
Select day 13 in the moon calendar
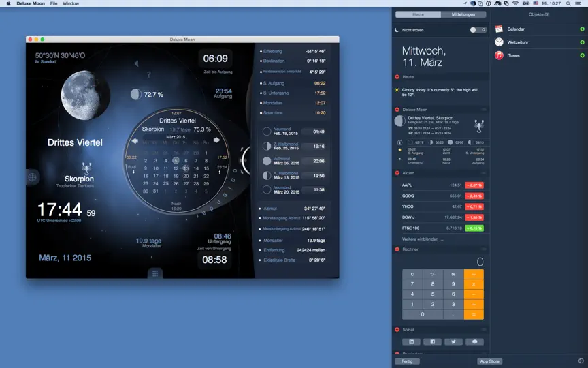(x=186, y=168)
